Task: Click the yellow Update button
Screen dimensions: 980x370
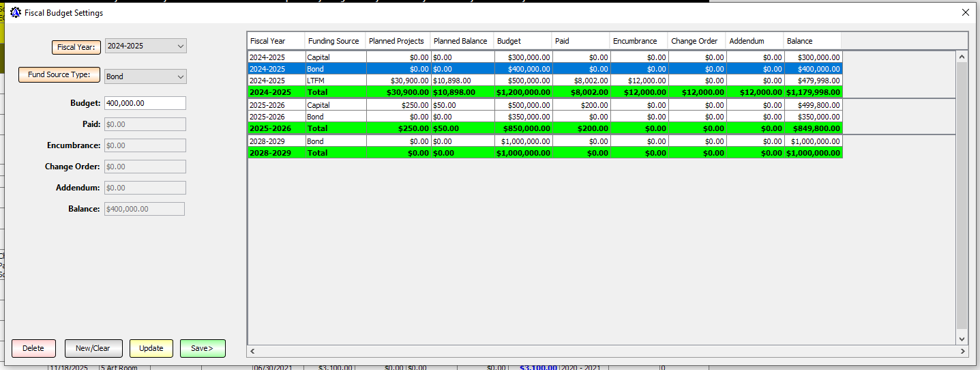Action: click(151, 348)
